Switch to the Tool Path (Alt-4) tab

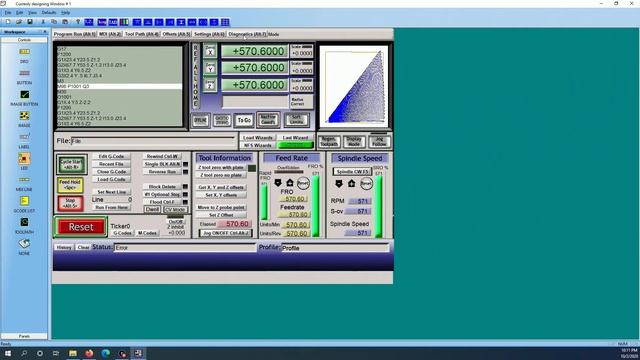click(x=142, y=34)
